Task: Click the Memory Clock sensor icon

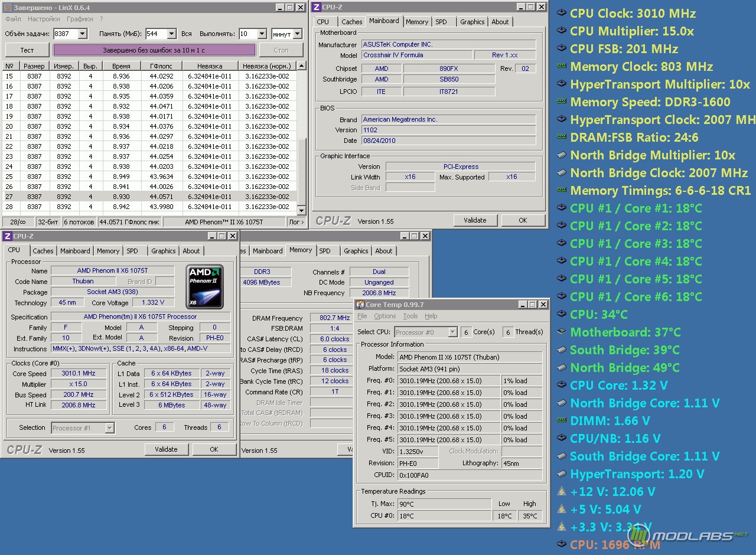Action: pyautogui.click(x=562, y=66)
